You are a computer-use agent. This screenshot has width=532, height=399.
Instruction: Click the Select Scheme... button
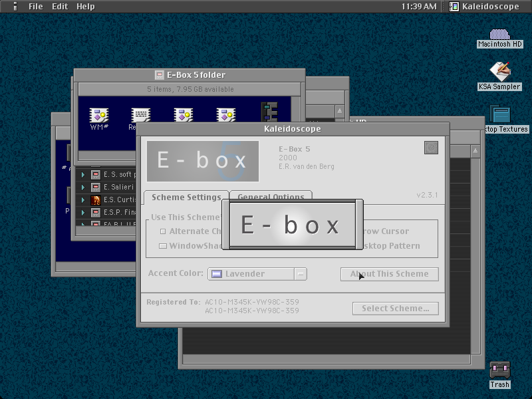click(x=396, y=309)
